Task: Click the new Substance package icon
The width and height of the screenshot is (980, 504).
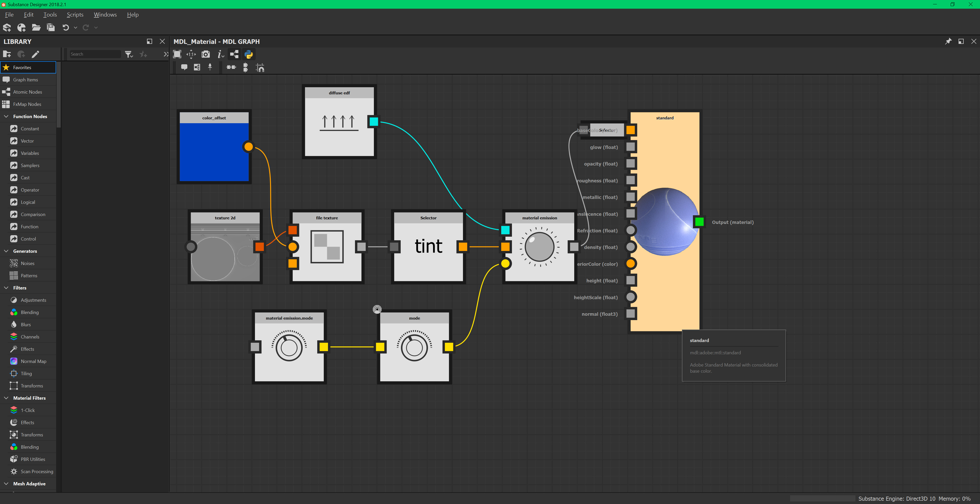Action: pyautogui.click(x=7, y=27)
